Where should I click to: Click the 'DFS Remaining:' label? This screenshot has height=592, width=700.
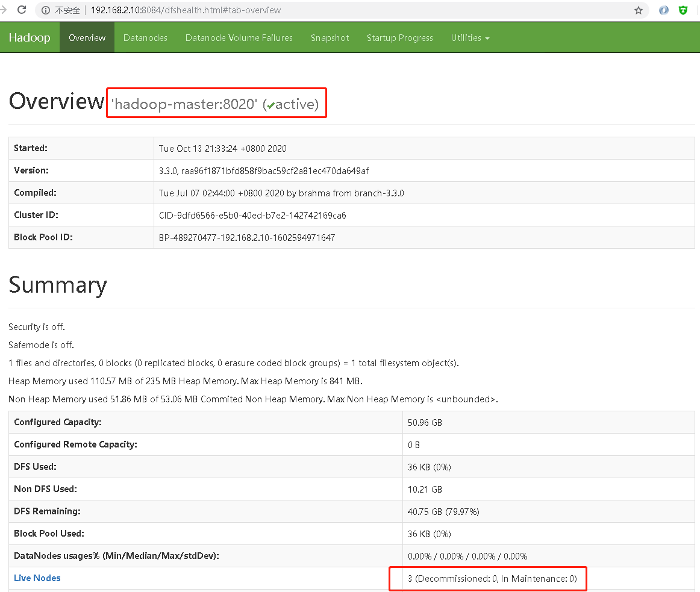click(48, 511)
